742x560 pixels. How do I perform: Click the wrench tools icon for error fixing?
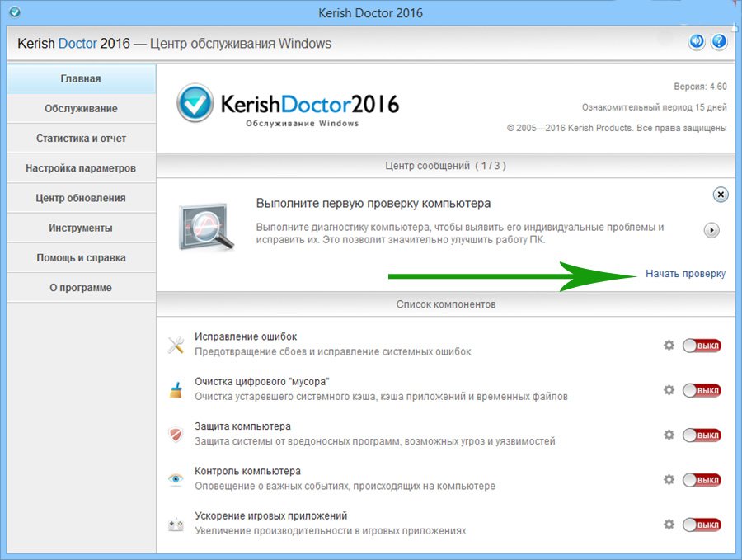click(176, 345)
